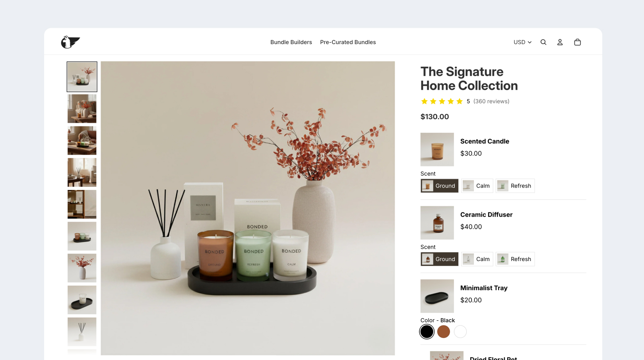Open the shopping bag cart icon
644x360 pixels.
tap(578, 42)
